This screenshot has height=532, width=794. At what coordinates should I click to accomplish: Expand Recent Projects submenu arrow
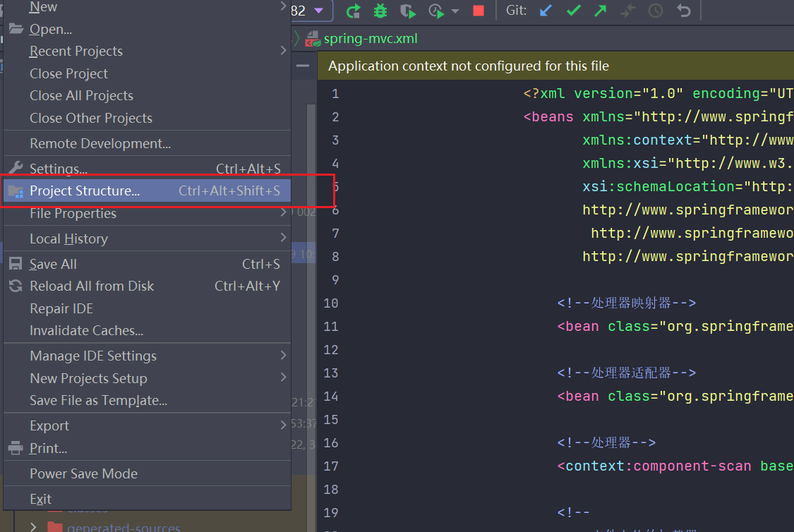pyautogui.click(x=283, y=51)
